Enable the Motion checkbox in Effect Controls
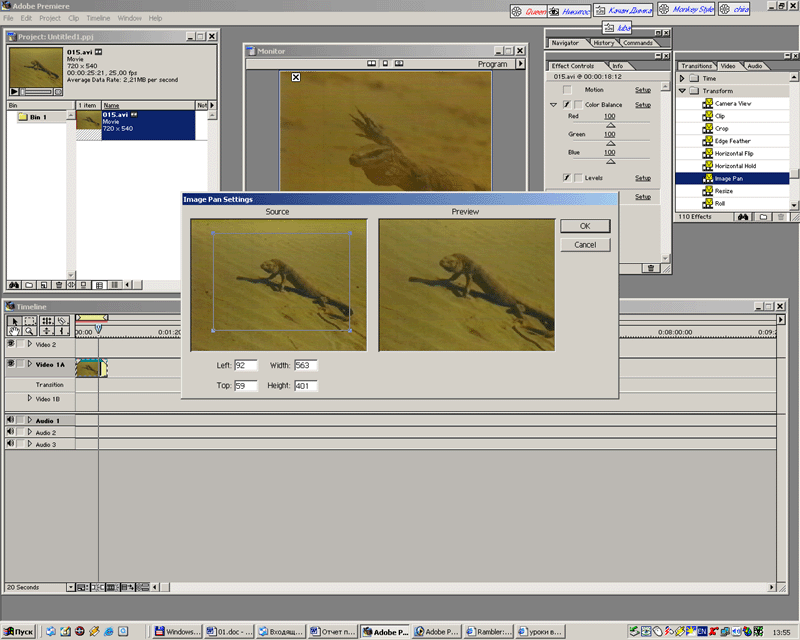 click(566, 90)
